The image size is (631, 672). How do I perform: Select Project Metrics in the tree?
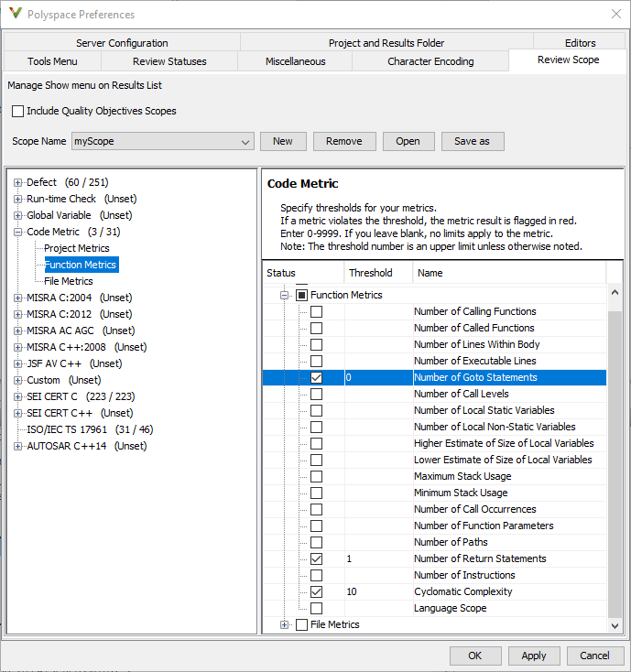click(77, 249)
